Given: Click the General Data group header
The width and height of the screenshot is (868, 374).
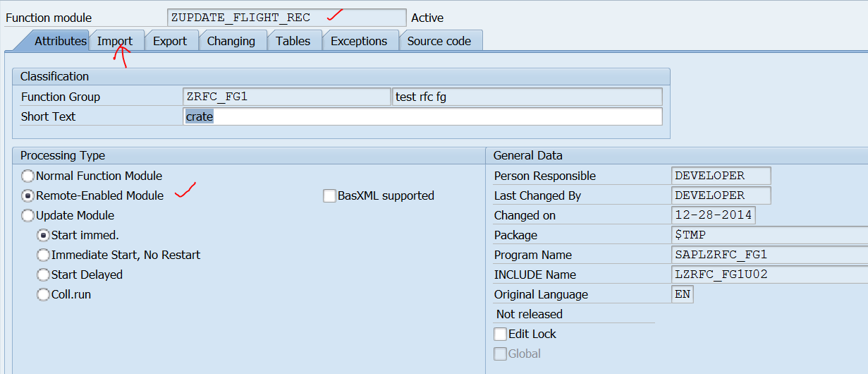Looking at the screenshot, I should (677, 155).
